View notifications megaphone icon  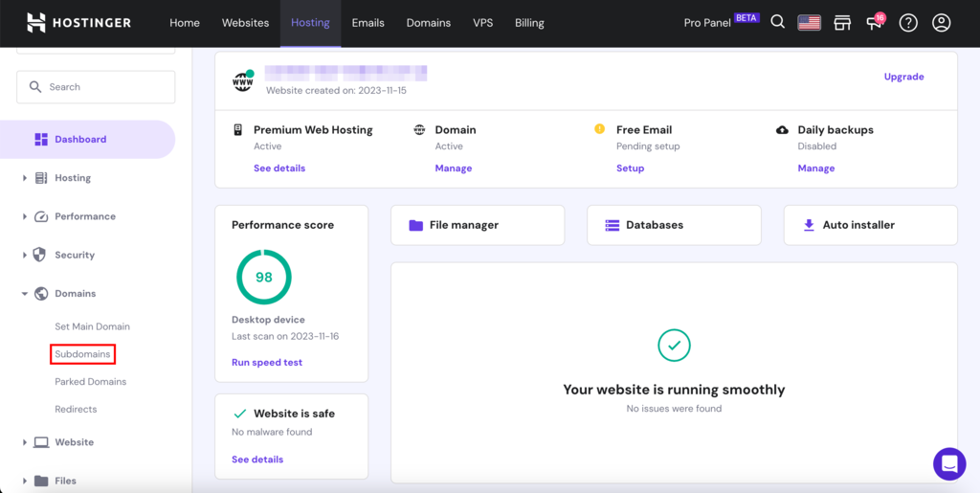[x=875, y=23]
